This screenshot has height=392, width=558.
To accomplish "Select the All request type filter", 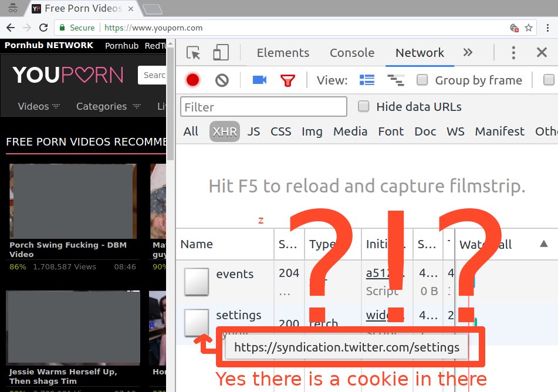I will tap(191, 131).
